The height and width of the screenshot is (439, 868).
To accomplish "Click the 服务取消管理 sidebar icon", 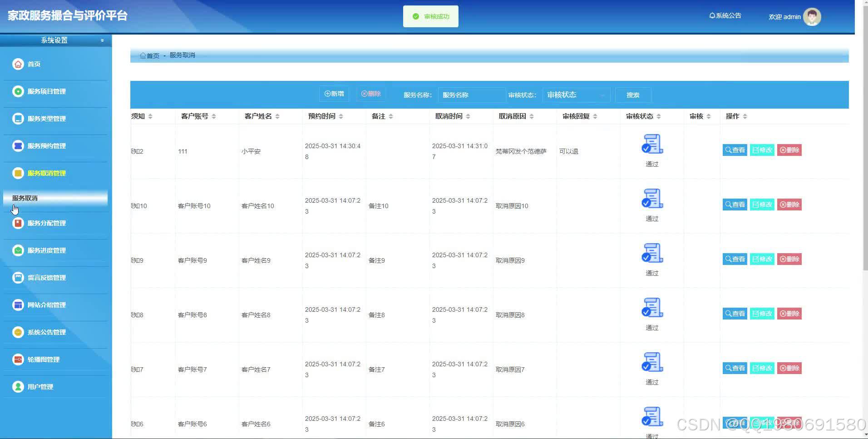I will tap(18, 173).
